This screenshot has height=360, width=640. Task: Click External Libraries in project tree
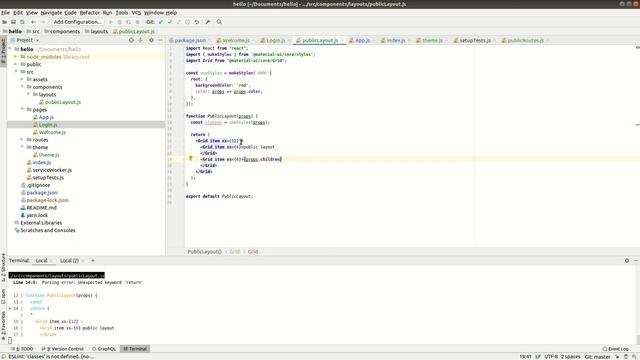coord(41,223)
